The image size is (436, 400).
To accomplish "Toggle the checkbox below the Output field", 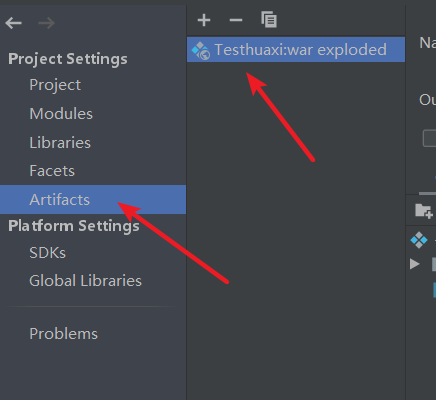I will click(x=429, y=139).
